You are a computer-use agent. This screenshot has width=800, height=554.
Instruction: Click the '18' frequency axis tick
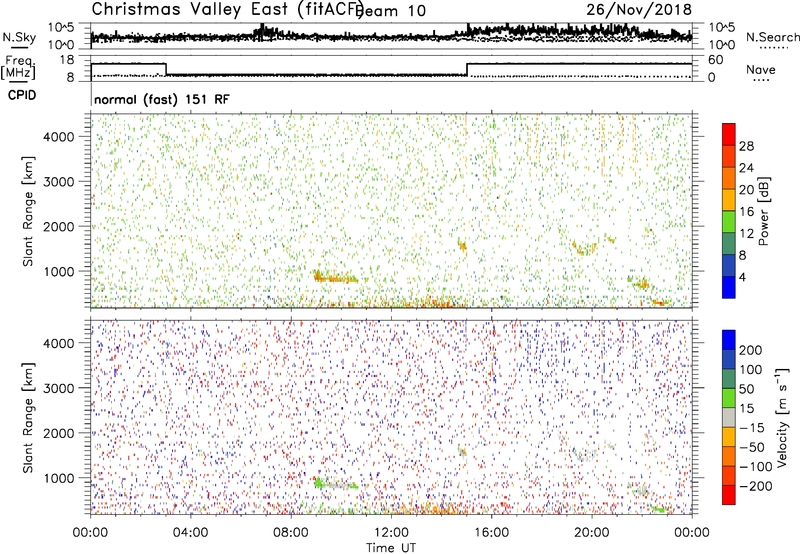pyautogui.click(x=67, y=60)
